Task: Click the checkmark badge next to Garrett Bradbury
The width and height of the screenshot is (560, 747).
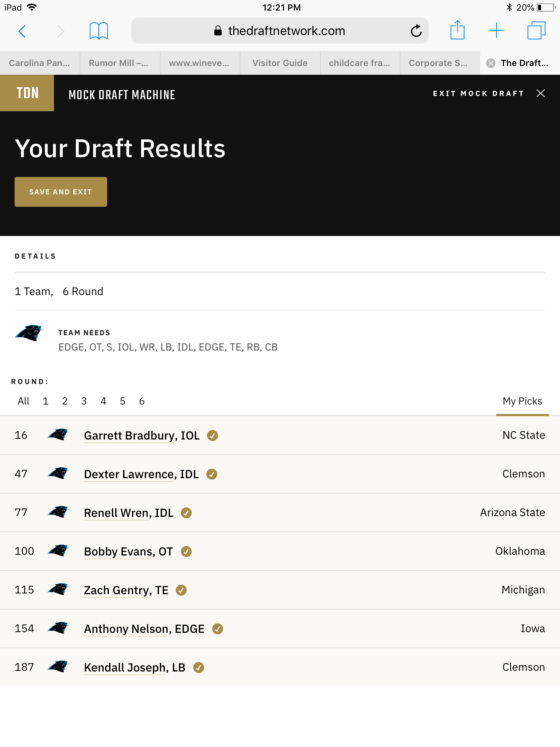Action: pyautogui.click(x=213, y=436)
